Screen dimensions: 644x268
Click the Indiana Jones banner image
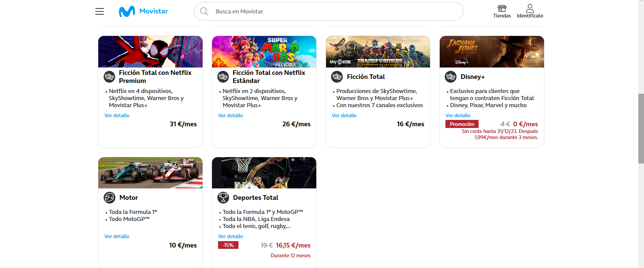pos(492,52)
